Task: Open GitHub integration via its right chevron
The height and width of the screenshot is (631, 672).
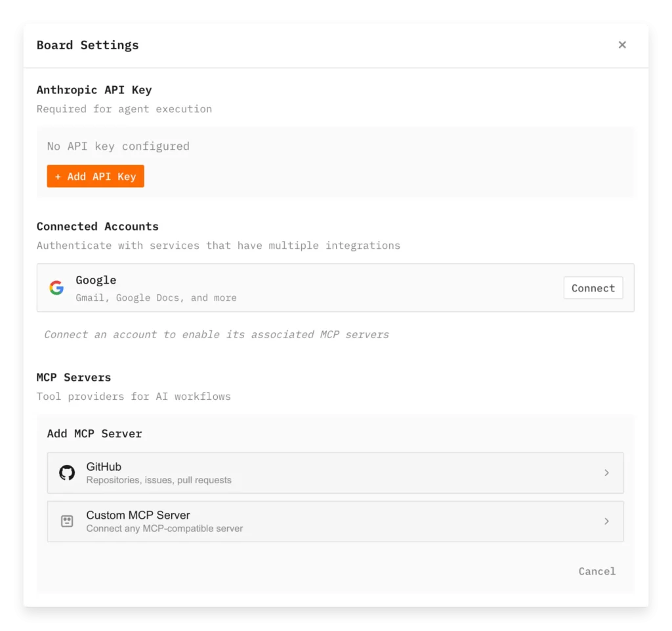Action: 607,472
